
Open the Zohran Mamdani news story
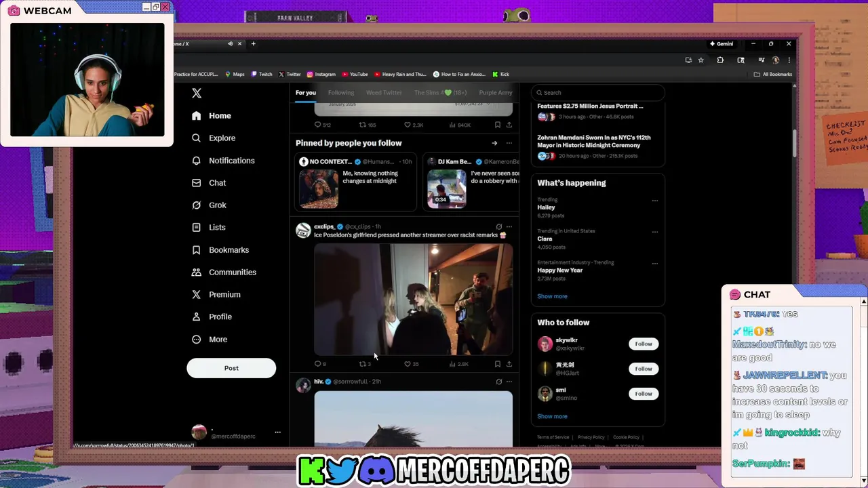tap(597, 146)
